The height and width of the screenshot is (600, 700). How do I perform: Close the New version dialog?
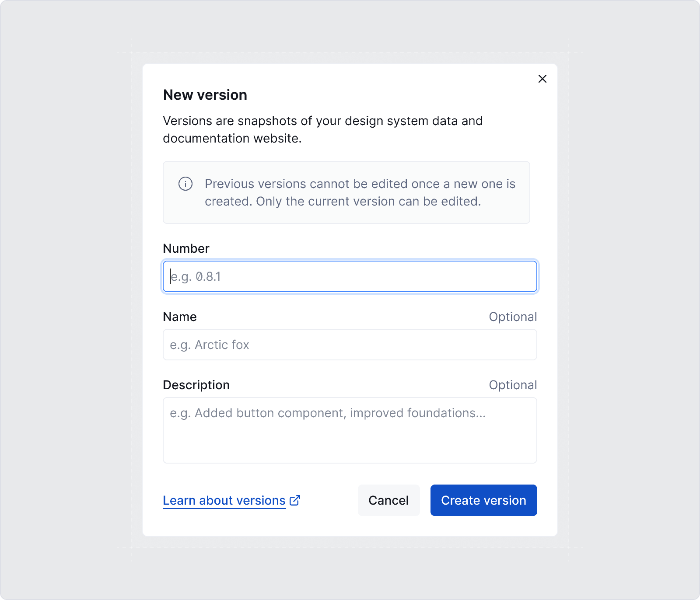(542, 79)
